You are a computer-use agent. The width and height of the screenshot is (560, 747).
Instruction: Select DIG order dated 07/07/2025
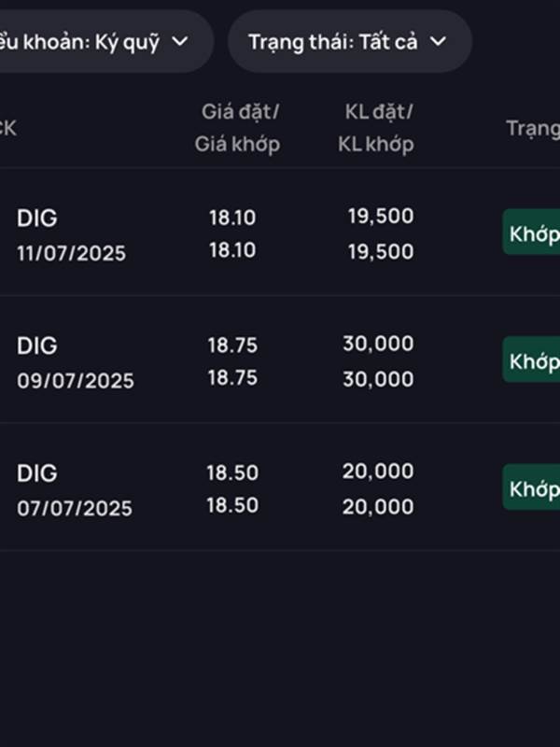(280, 486)
